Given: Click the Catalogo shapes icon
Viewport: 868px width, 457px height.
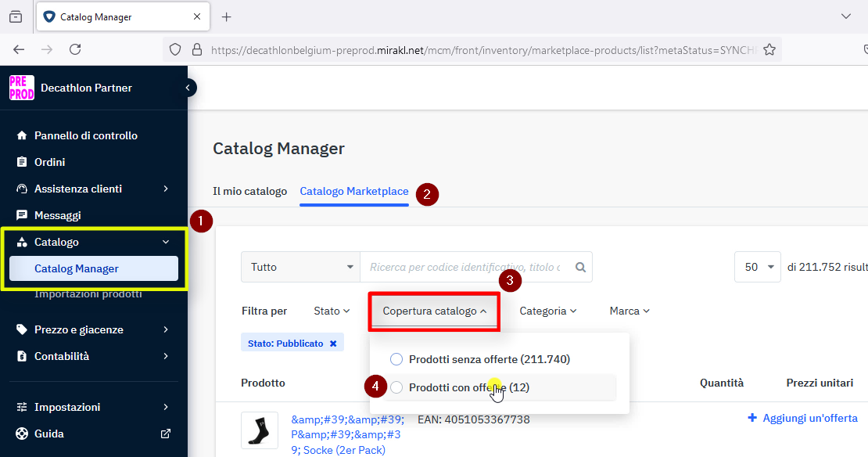Looking at the screenshot, I should (22, 242).
